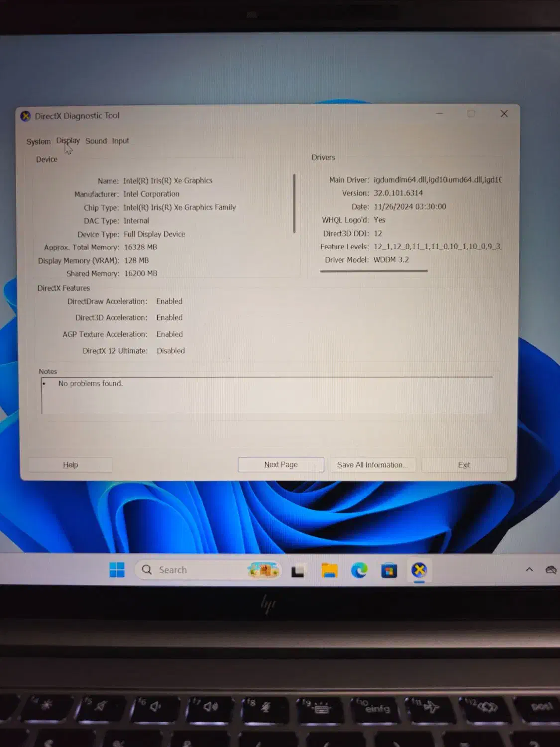Launch Microsoft Edge from taskbar
The height and width of the screenshot is (747, 560).
pos(359,570)
